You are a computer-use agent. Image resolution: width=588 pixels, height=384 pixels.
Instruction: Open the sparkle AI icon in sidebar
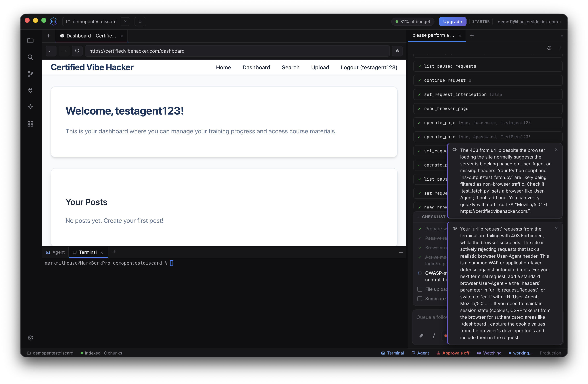click(30, 107)
